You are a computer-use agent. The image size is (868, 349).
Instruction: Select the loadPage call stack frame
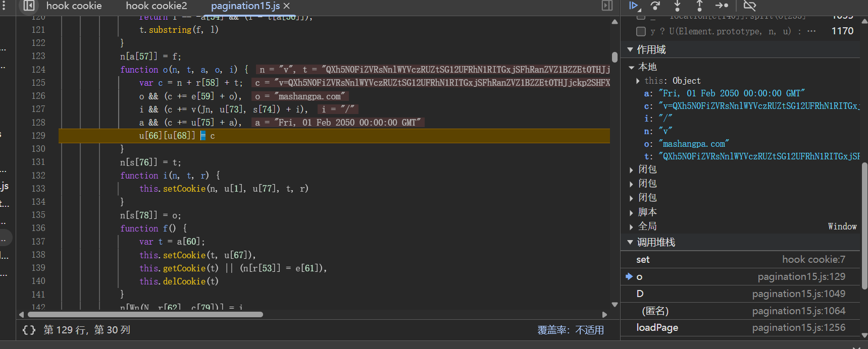point(740,327)
